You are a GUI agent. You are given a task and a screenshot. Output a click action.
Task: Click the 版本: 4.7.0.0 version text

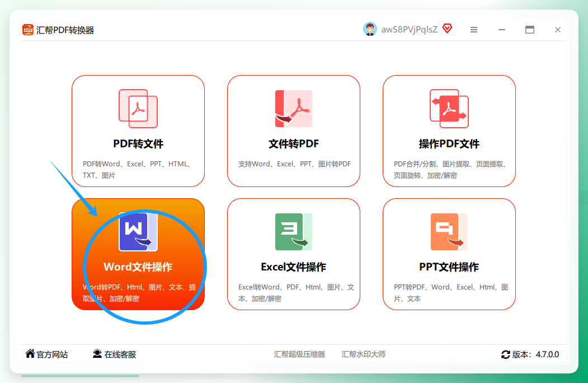click(535, 354)
